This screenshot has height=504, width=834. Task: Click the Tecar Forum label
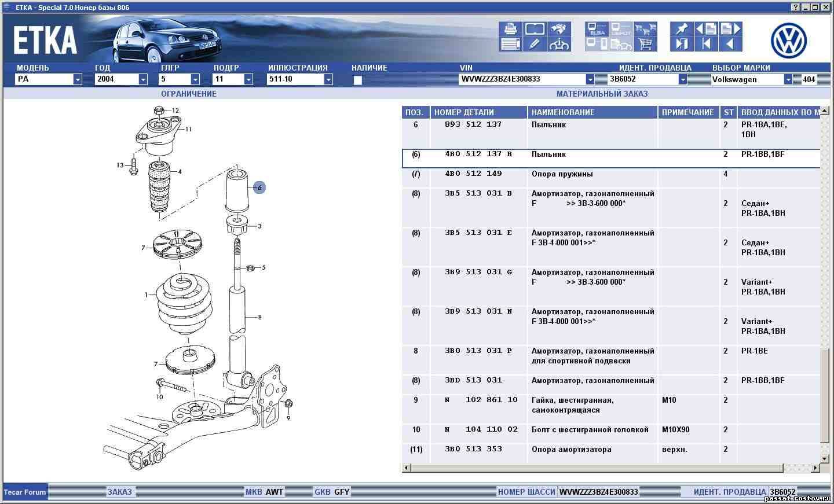[25, 492]
